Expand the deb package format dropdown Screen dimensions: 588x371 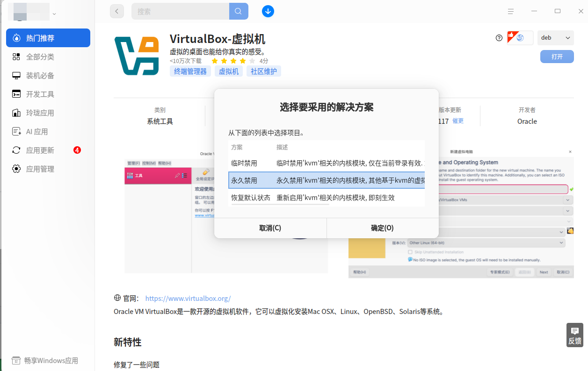556,38
